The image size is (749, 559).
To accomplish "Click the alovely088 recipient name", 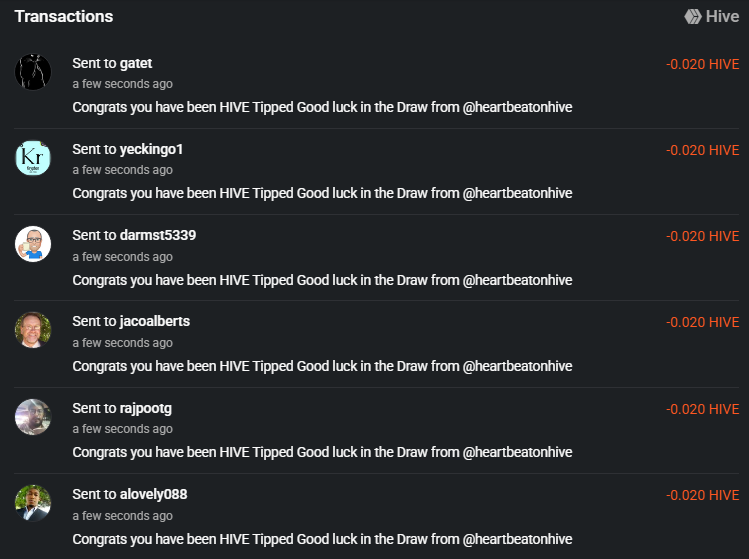I will click(153, 494).
